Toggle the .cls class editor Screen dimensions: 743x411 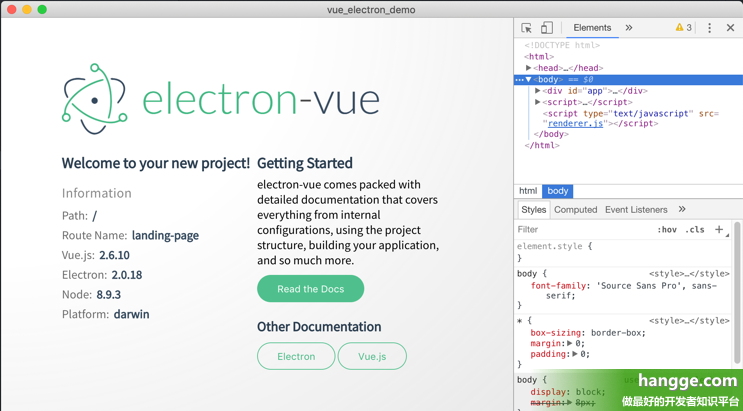[x=695, y=229]
